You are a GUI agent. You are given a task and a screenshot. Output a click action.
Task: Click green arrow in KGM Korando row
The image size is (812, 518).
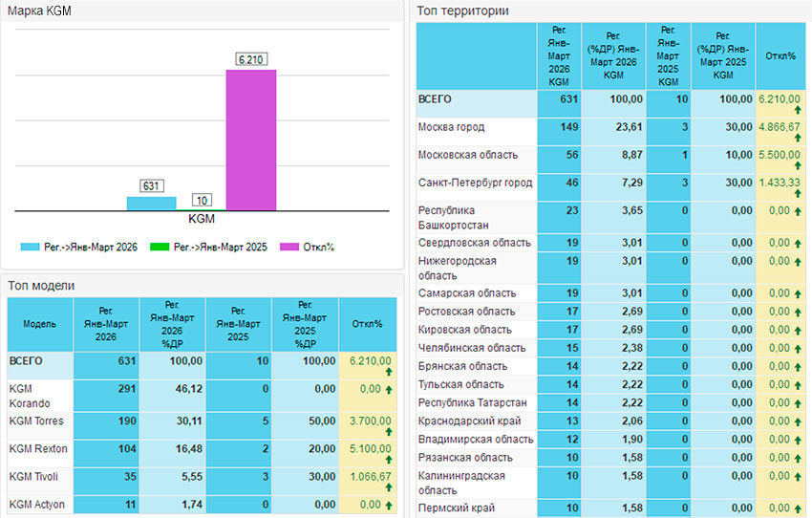[388, 389]
